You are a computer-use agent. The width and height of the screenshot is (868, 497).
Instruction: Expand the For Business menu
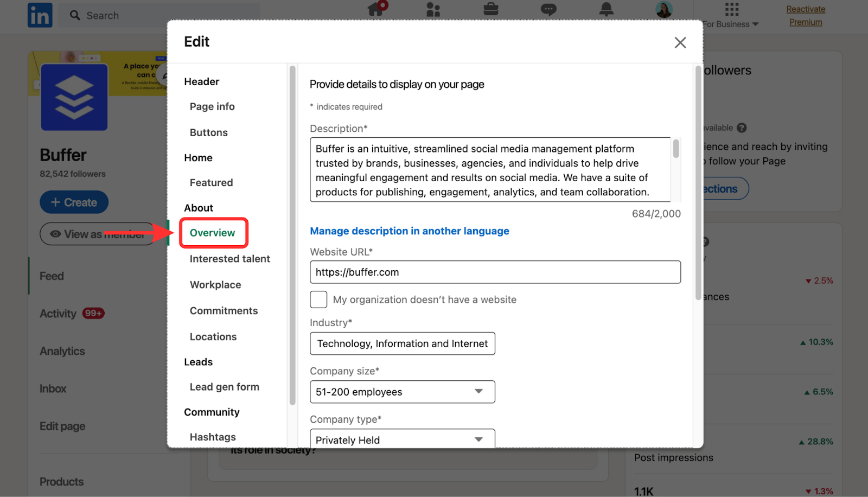tap(731, 24)
